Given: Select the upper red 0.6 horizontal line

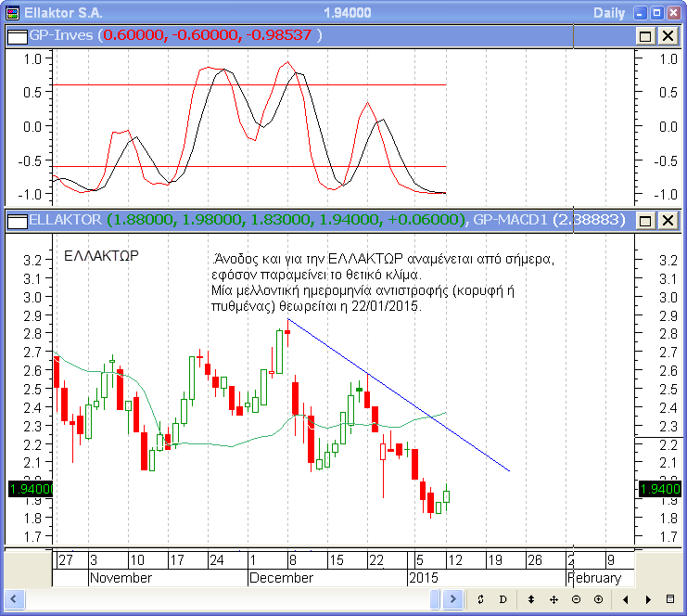Looking at the screenshot, I should pyautogui.click(x=248, y=84).
